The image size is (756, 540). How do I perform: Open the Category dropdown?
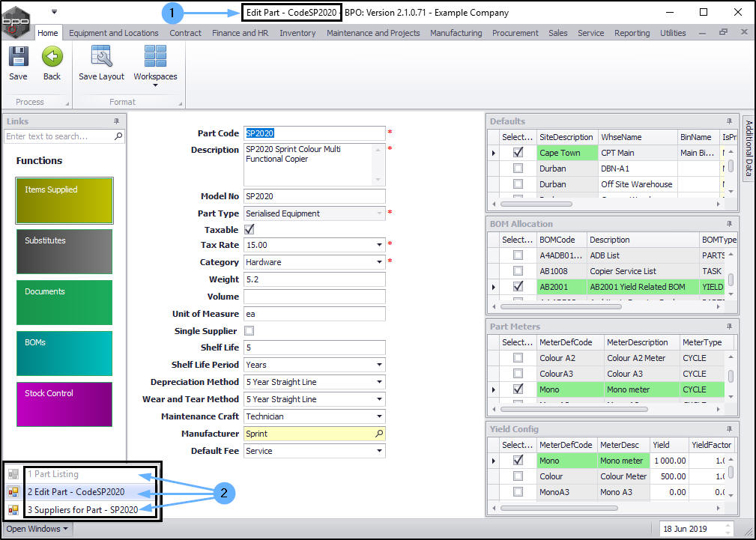pyautogui.click(x=379, y=262)
